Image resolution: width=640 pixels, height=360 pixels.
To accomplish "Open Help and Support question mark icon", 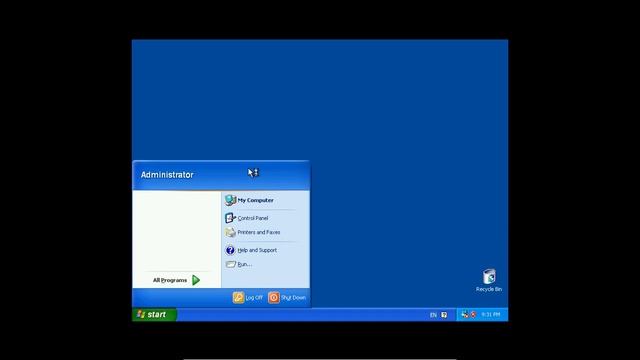I will [x=230, y=250].
